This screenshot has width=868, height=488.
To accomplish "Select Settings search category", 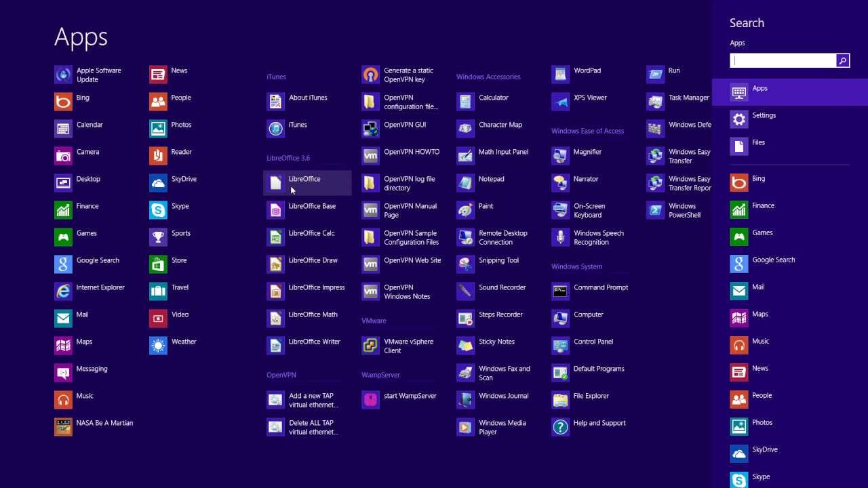I will point(790,119).
